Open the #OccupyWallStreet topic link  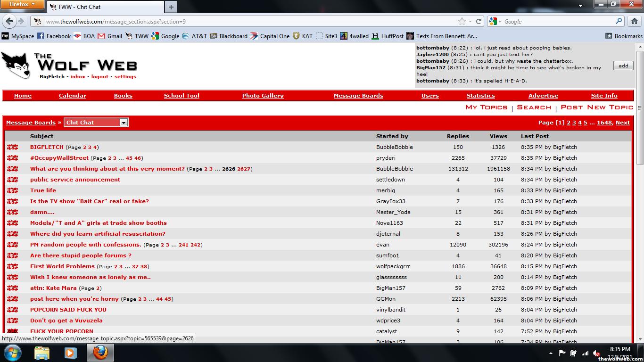(59, 158)
